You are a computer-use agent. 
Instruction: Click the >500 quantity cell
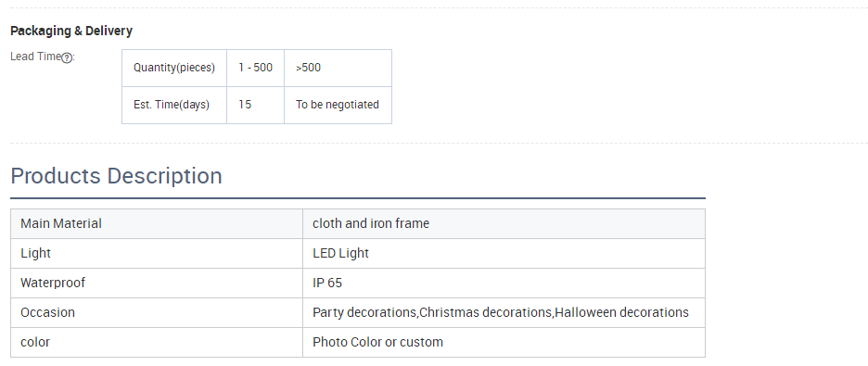[x=338, y=68]
